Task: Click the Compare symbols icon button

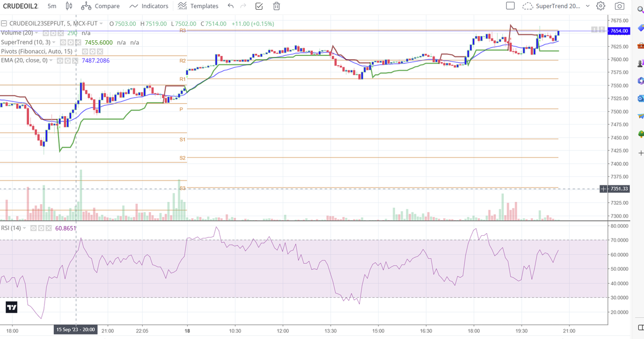Action: (86, 6)
